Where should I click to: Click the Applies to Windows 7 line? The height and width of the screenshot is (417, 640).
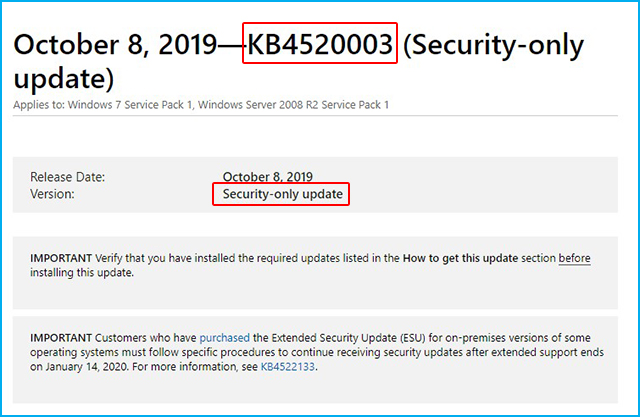coord(201,105)
